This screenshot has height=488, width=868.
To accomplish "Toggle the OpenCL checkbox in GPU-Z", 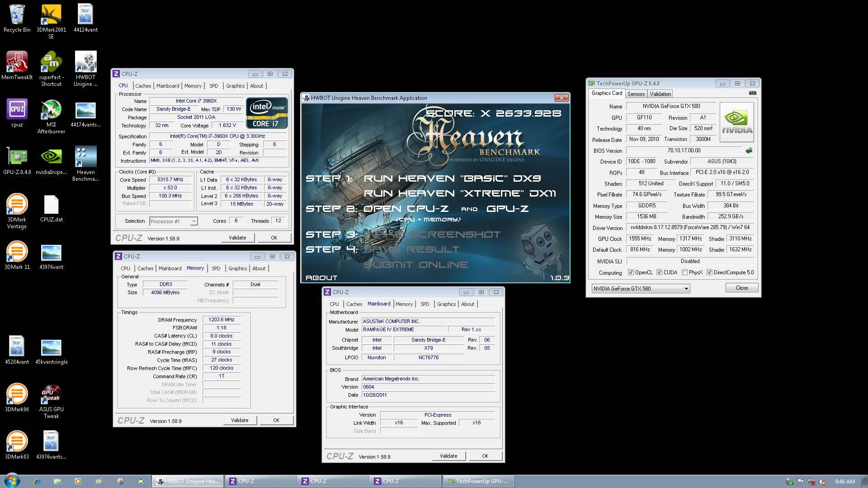I will (631, 272).
